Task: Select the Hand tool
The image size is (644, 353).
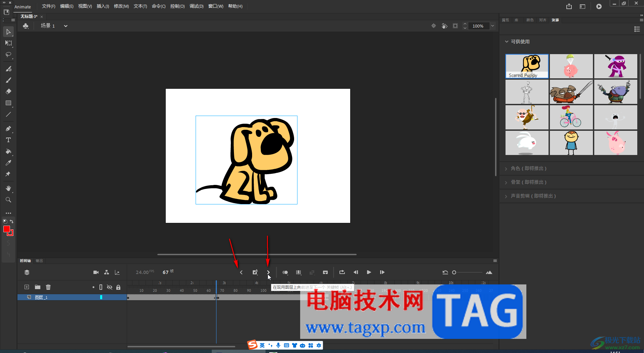Action: coord(8,188)
